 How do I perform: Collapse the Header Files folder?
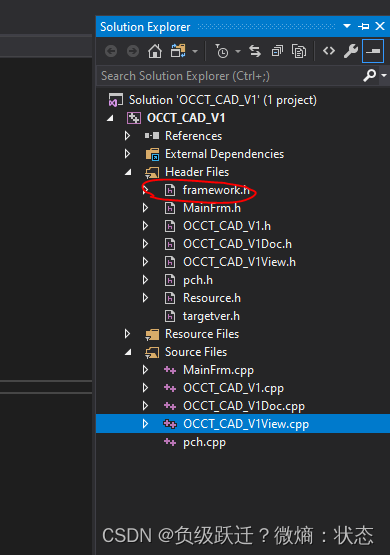(x=128, y=172)
